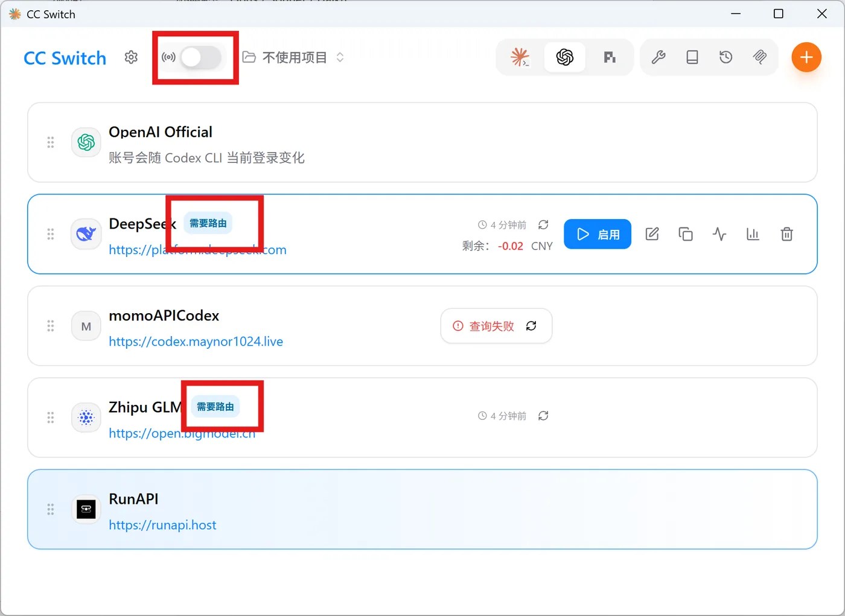Click the pulse-line test icon for DeepSeek
This screenshot has width=845, height=616.
click(x=719, y=234)
